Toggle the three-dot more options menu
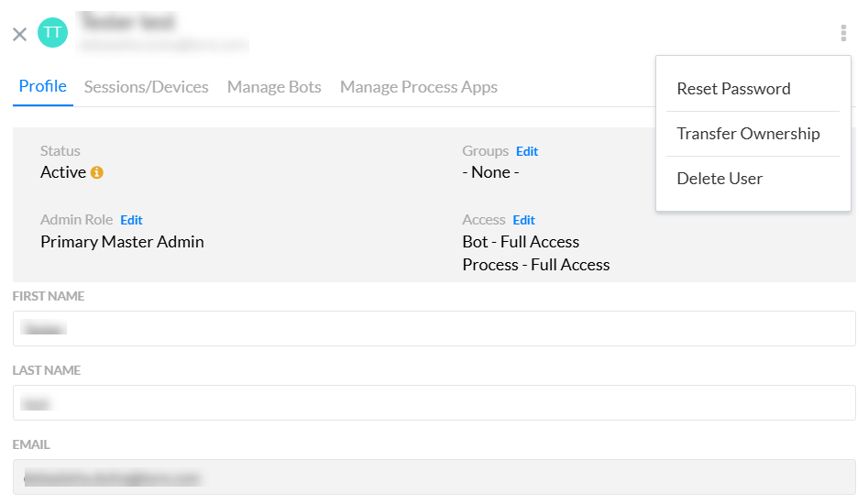 pos(842,34)
